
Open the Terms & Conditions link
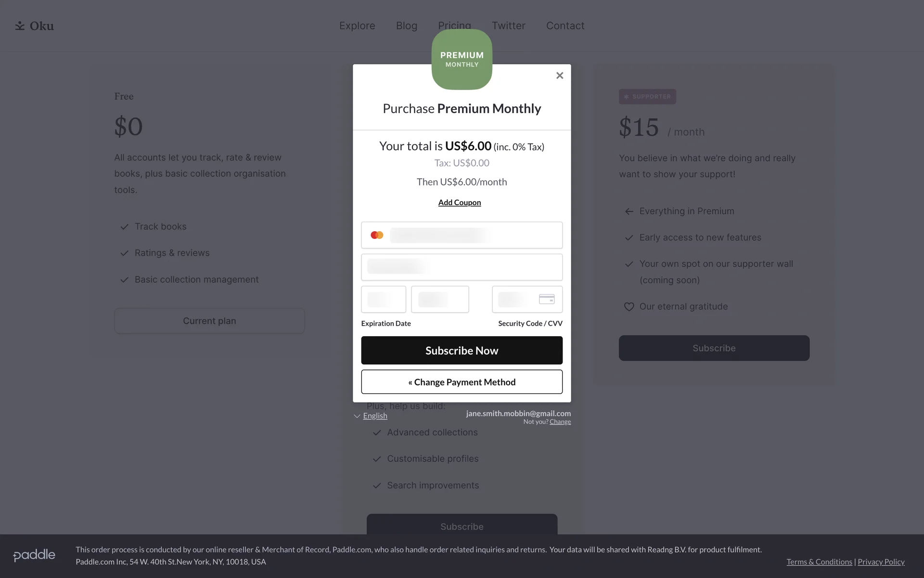(x=819, y=562)
